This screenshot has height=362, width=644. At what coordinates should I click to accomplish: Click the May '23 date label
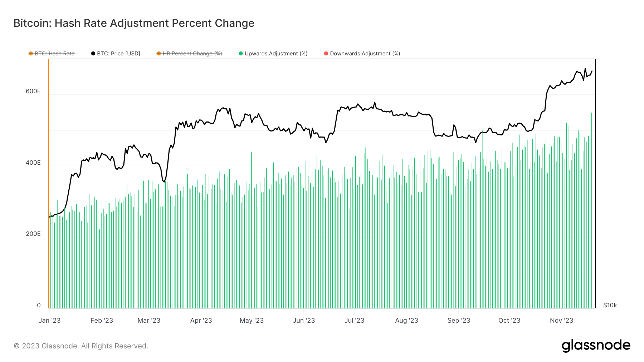point(252,321)
